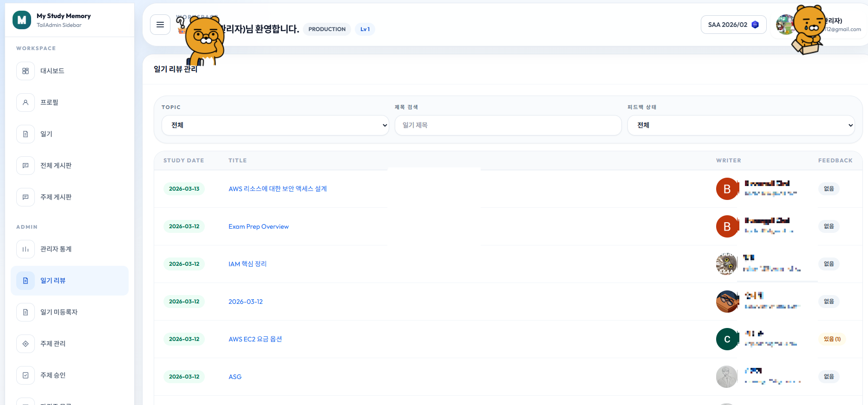Viewport: 868px width, 405px height.
Task: Click the WRITER column header
Action: (729, 161)
